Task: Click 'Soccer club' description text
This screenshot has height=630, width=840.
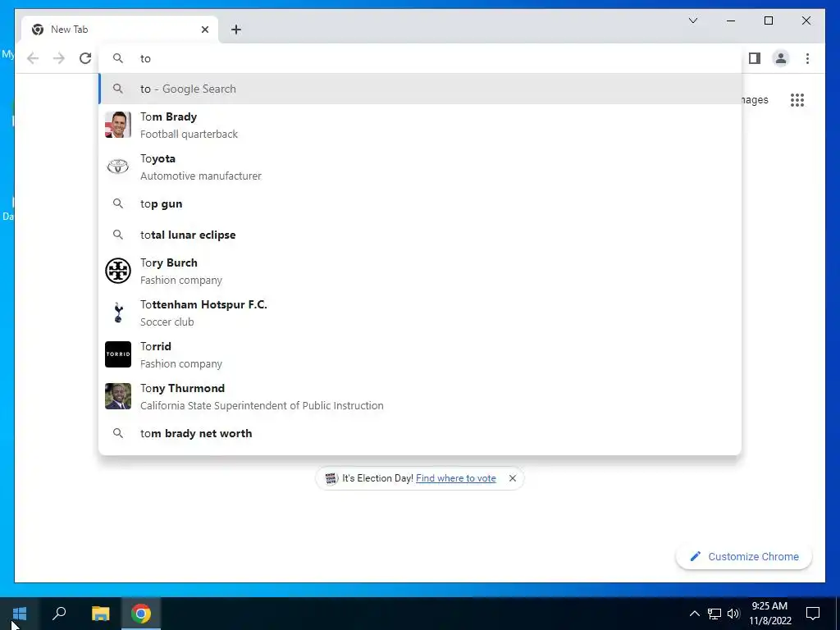Action: point(167,322)
